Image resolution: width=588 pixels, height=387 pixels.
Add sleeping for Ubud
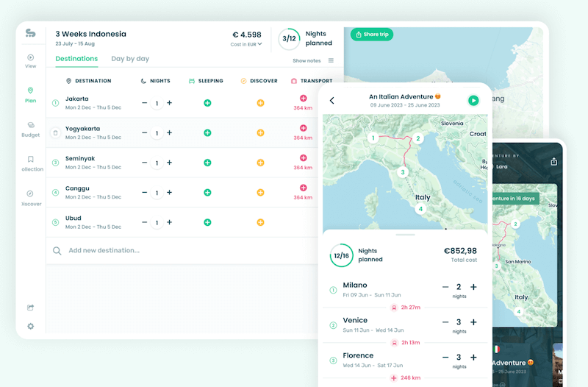point(207,222)
